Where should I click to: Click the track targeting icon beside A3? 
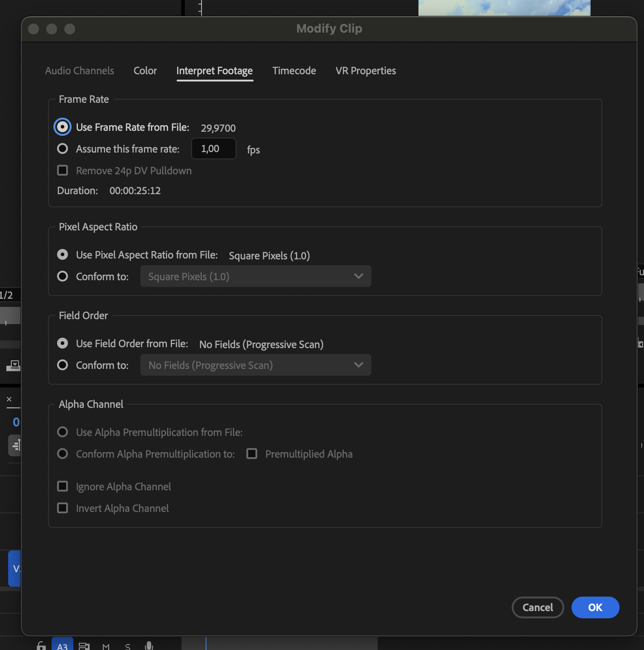(x=84, y=646)
